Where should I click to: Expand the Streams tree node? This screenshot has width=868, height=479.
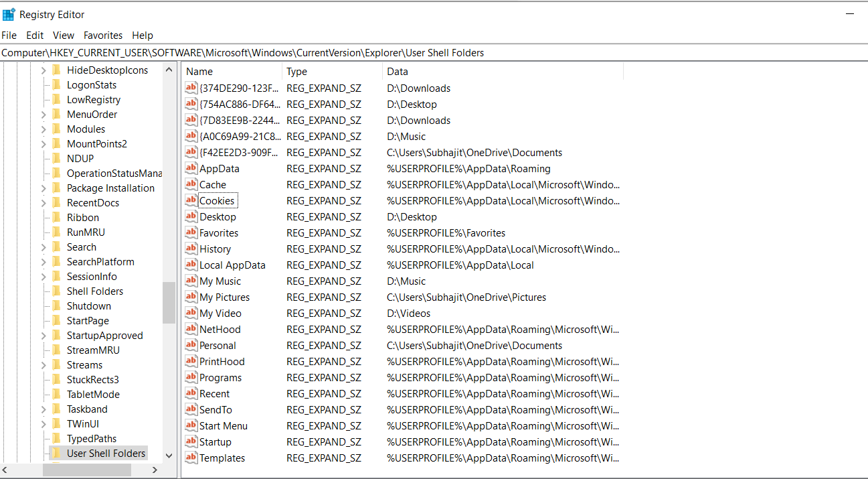click(44, 365)
